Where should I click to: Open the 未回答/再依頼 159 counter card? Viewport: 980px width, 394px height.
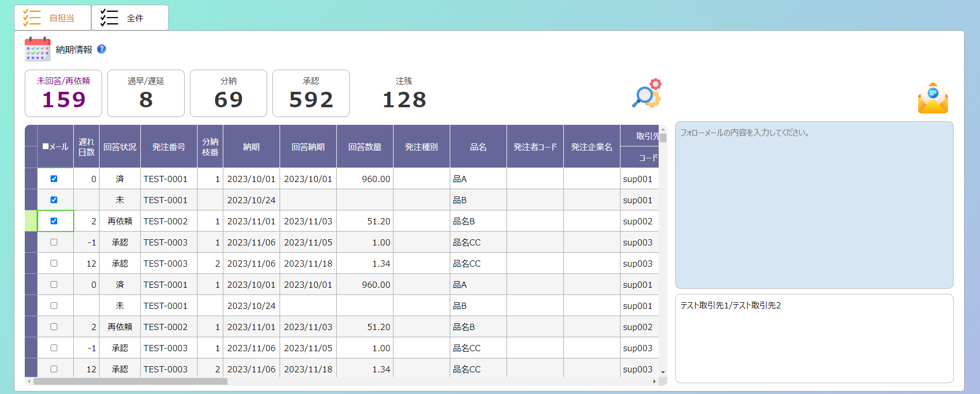pyautogui.click(x=63, y=93)
